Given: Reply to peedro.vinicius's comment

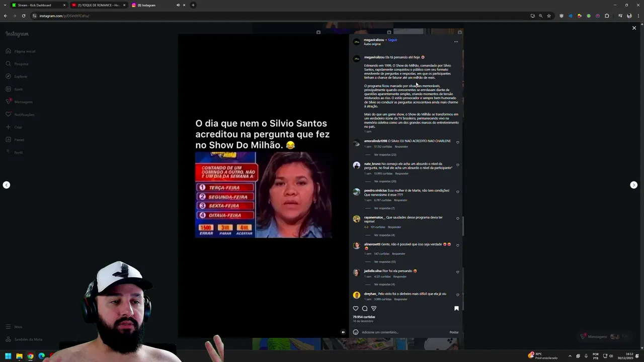Looking at the screenshot, I should pos(400,200).
